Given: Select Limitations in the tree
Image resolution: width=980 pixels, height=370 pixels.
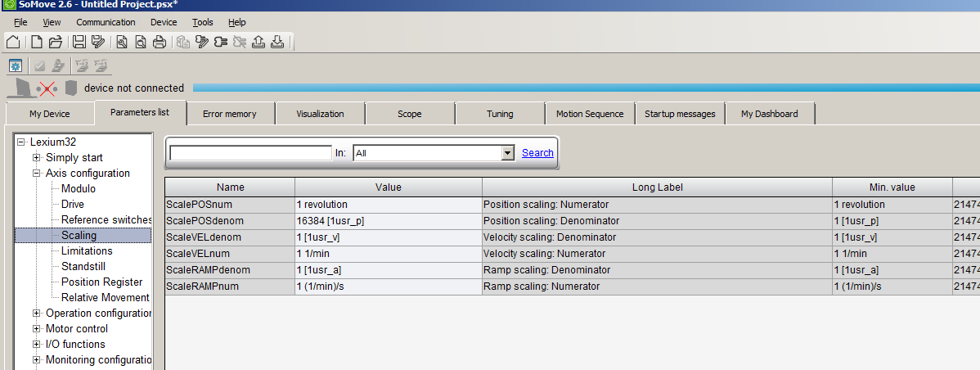Looking at the screenshot, I should [87, 250].
